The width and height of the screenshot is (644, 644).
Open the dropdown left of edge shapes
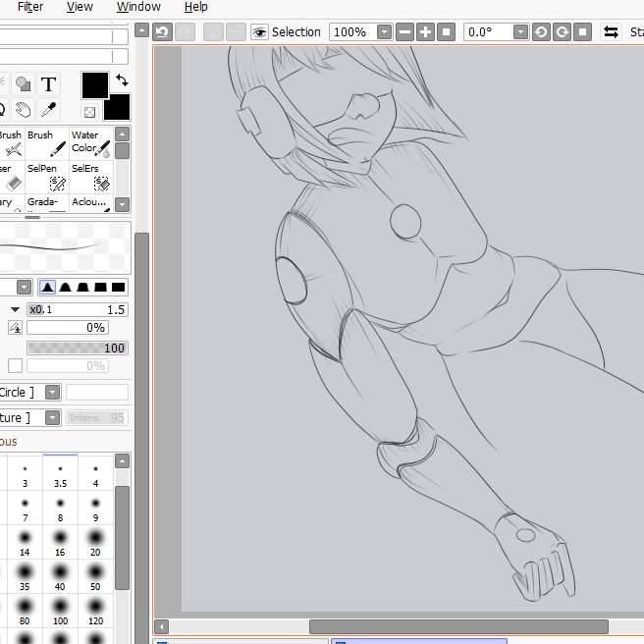[25, 287]
